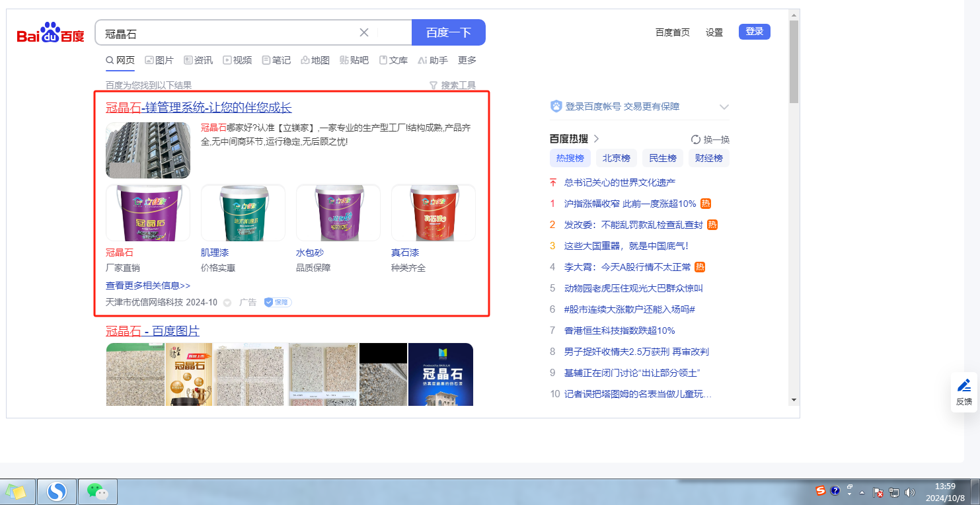Viewport: 980px width, 505px height.
Task: Show hidden system tray icons
Action: pos(862,492)
